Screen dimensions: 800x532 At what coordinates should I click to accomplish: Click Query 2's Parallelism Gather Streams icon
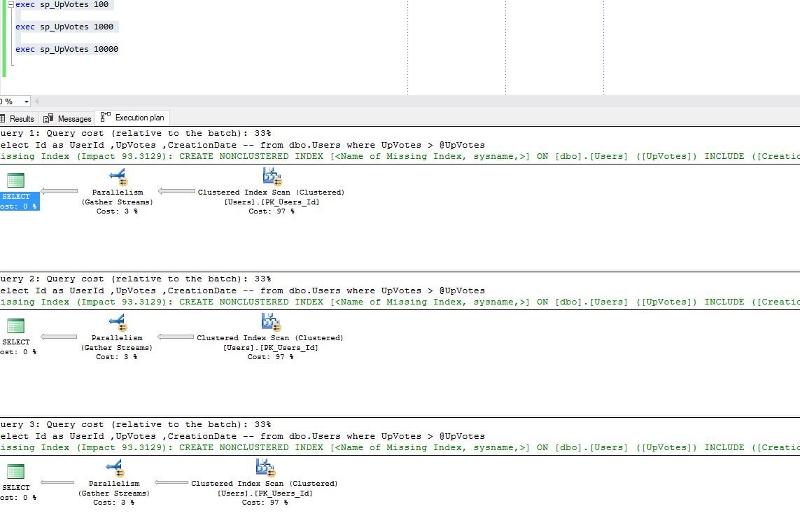point(117,323)
